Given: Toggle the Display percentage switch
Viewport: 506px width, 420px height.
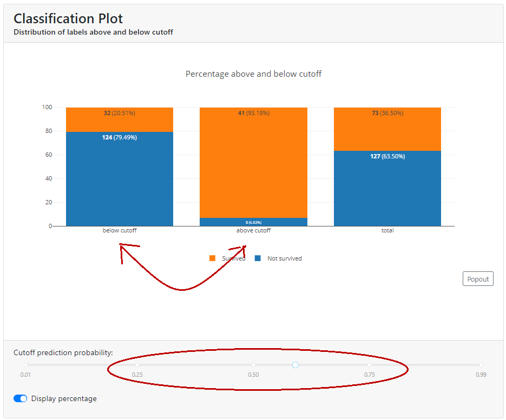Looking at the screenshot, I should [20, 398].
